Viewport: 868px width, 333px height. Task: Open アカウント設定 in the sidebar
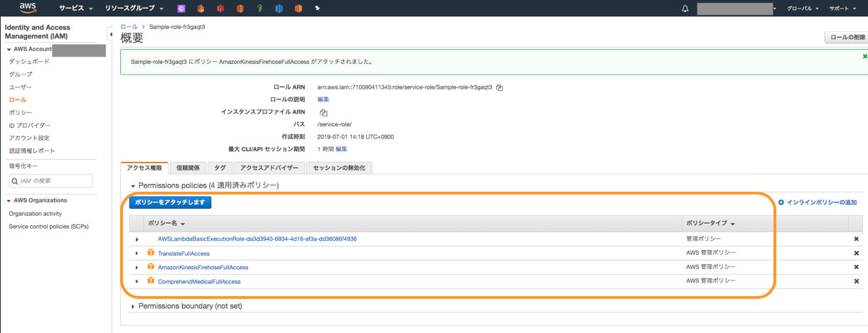[29, 138]
